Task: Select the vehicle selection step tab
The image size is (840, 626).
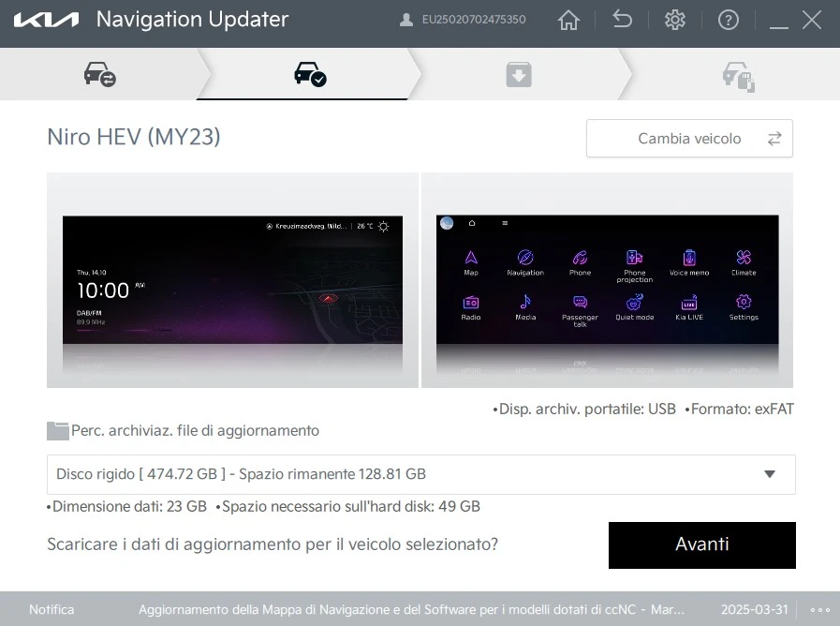Action: click(x=99, y=74)
